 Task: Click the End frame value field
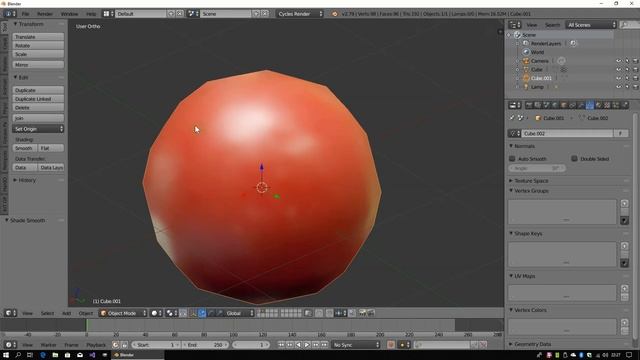[205, 345]
